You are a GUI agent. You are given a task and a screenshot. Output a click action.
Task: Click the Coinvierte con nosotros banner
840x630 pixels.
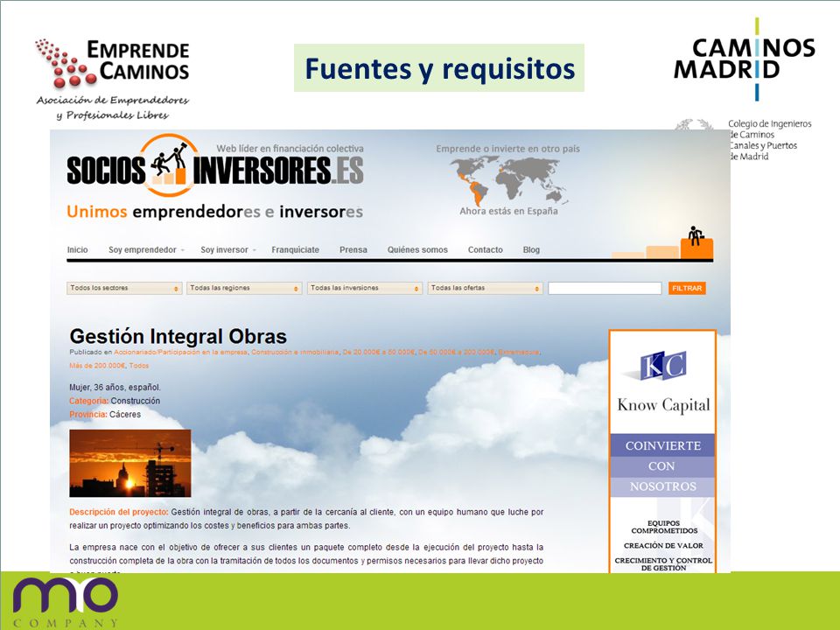pos(662,465)
